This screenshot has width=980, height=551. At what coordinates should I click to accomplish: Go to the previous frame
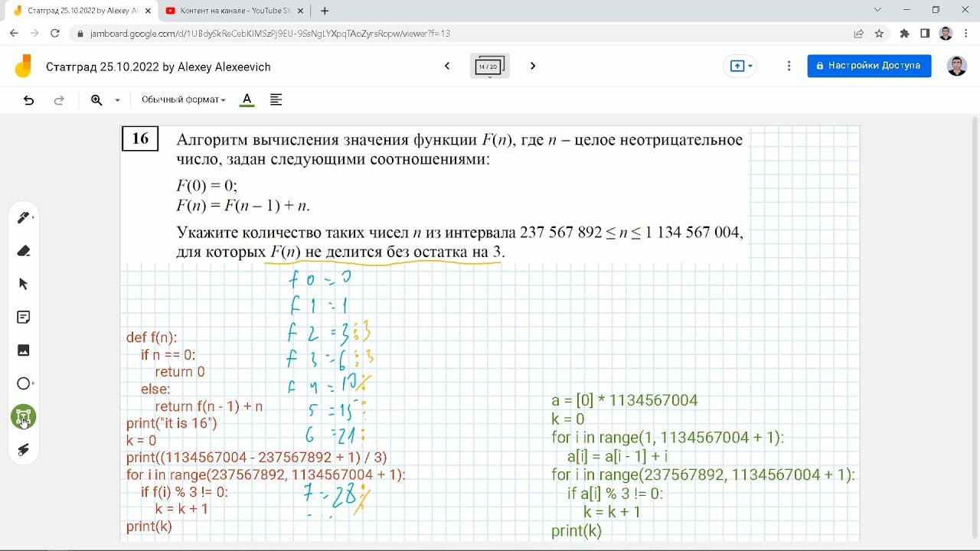point(447,67)
